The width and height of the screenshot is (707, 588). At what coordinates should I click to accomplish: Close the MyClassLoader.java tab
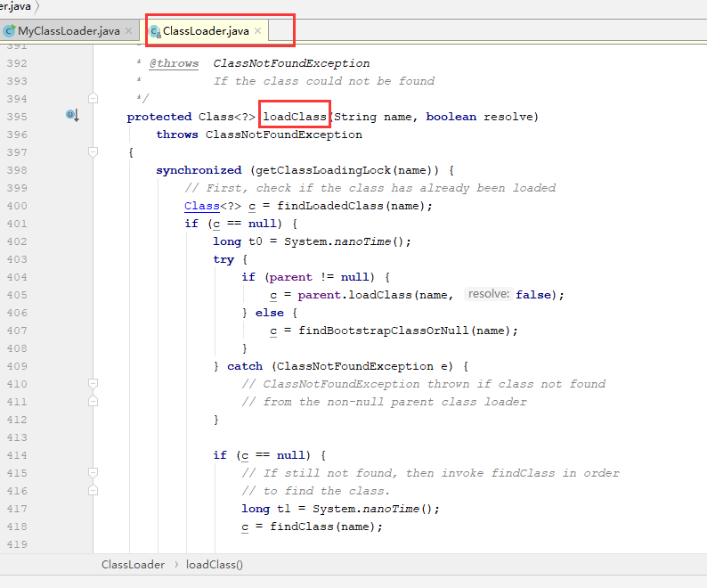click(x=128, y=30)
